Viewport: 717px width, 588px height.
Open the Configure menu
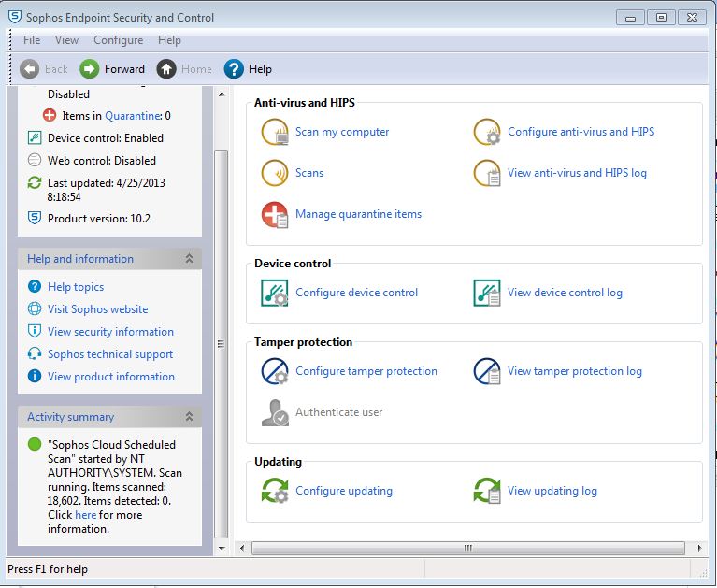[119, 40]
